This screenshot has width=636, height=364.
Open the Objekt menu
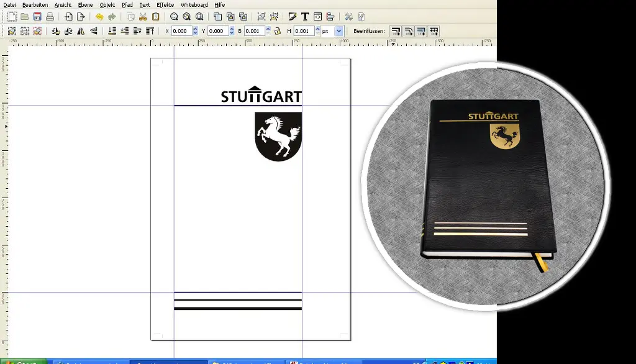107,5
